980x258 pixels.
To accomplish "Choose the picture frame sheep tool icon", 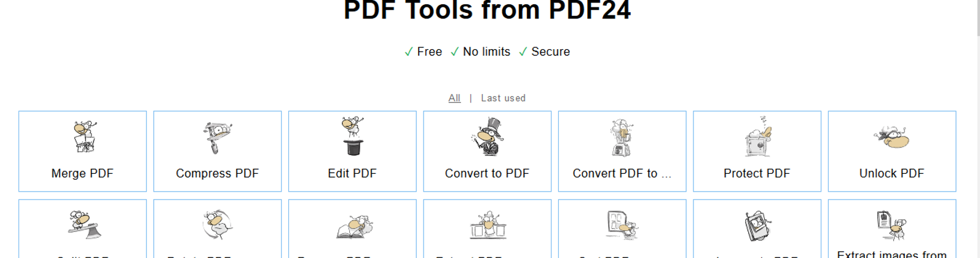I will (757, 226).
